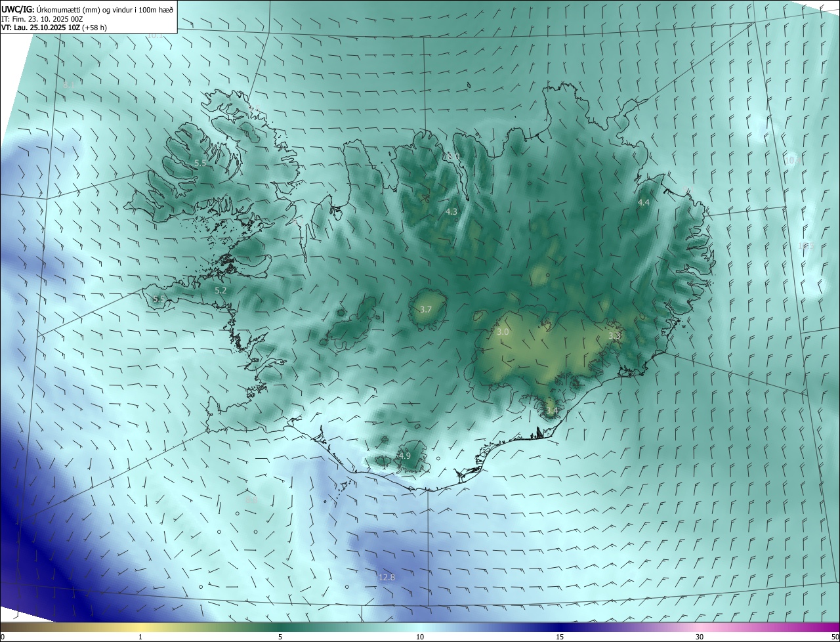Image resolution: width=840 pixels, height=642 pixels.
Task: Click the colorbar tick label 50
Action: click(835, 637)
